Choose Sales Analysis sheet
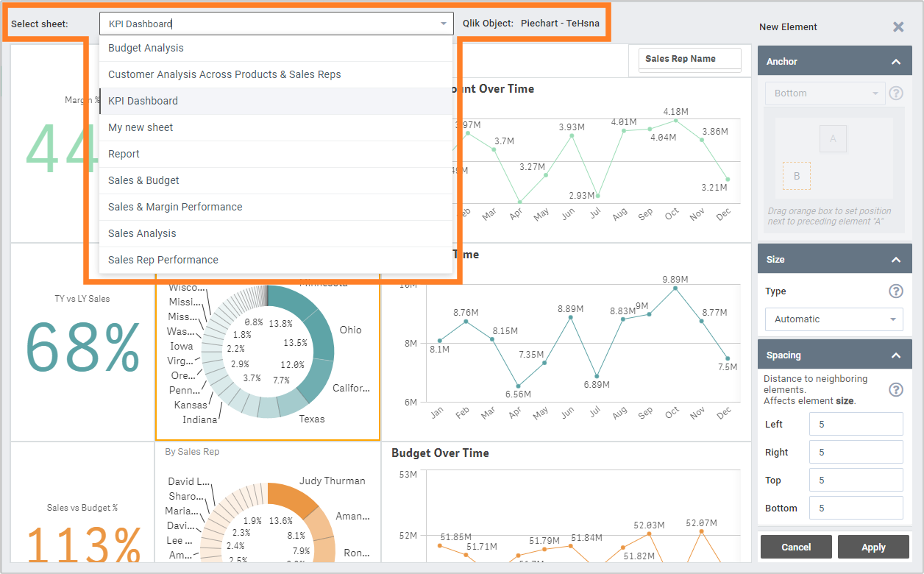 (276, 233)
